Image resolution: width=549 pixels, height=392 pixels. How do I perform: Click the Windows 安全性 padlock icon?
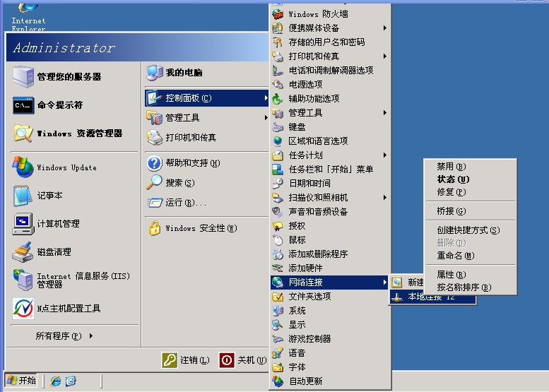(155, 228)
